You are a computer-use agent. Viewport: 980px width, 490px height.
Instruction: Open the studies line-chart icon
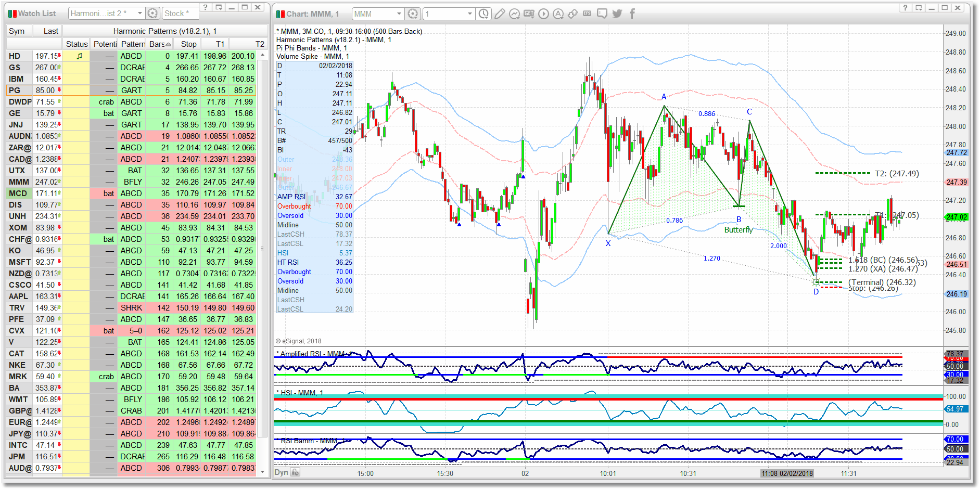click(514, 14)
